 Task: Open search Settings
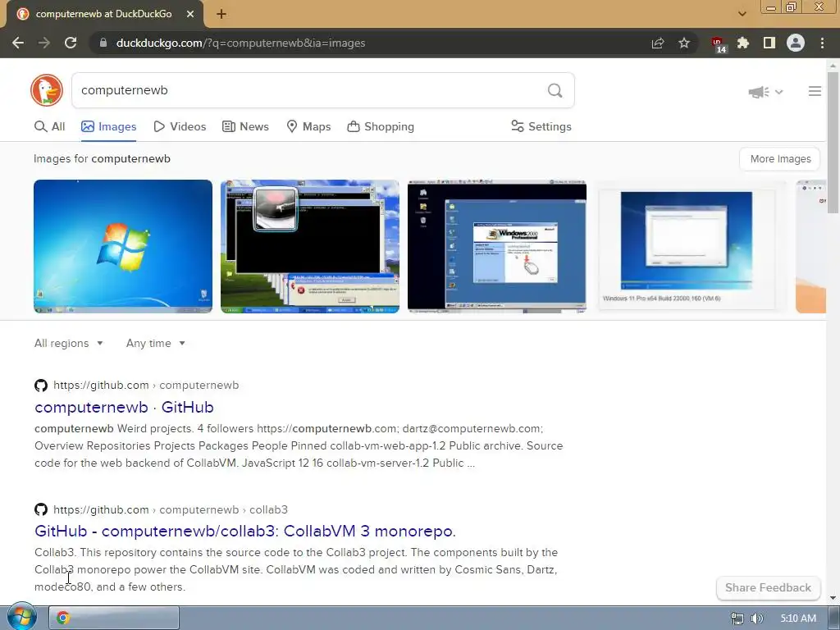541,126
